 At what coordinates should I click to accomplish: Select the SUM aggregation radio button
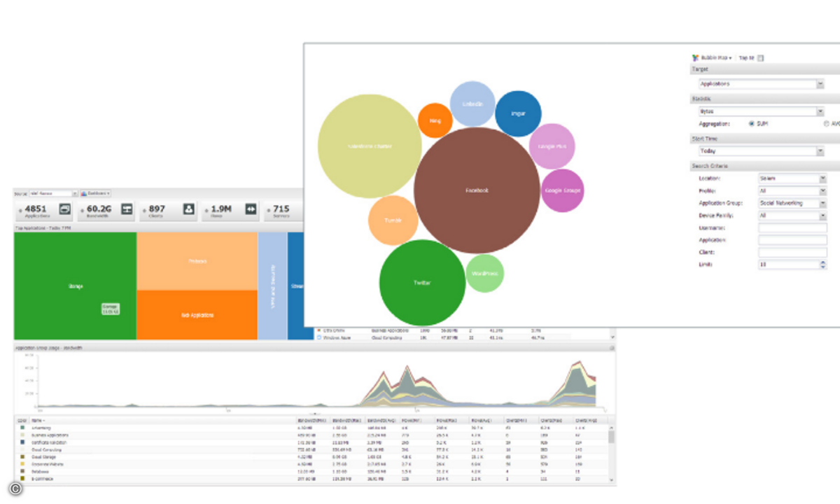pos(752,123)
